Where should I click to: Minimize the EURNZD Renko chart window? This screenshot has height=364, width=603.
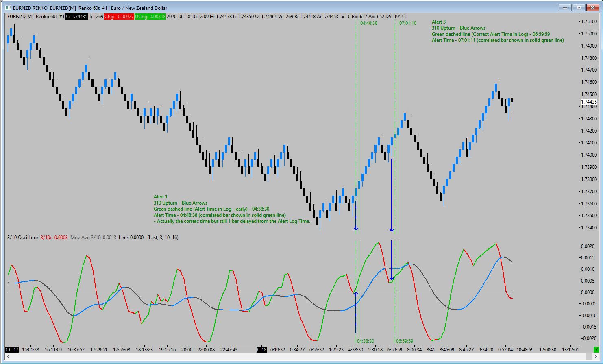point(566,7)
